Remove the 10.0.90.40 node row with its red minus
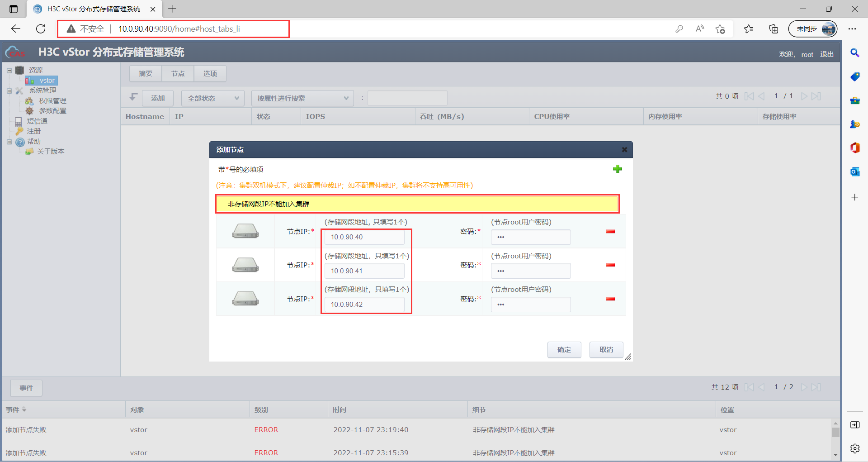The image size is (868, 462). [610, 232]
